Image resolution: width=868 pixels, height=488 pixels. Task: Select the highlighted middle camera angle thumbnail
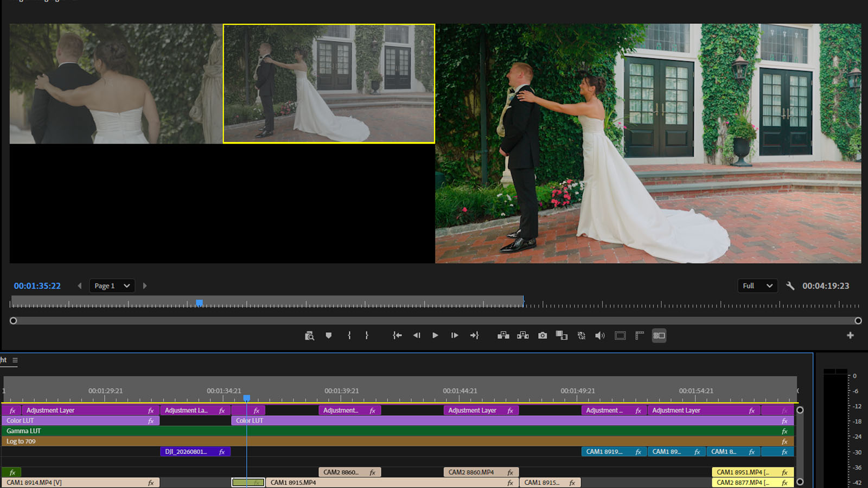[x=329, y=84]
